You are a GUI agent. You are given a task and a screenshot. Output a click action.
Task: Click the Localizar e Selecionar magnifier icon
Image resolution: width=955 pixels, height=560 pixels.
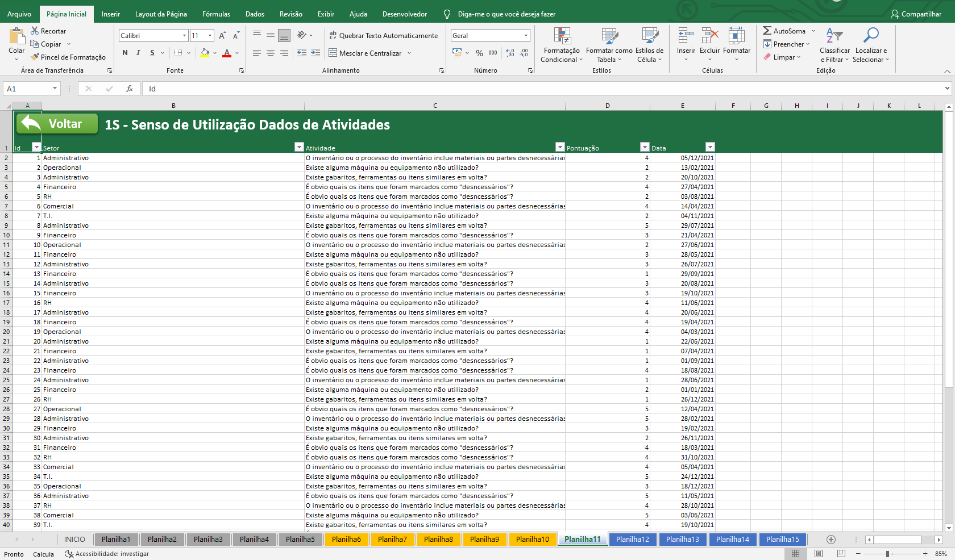click(870, 36)
